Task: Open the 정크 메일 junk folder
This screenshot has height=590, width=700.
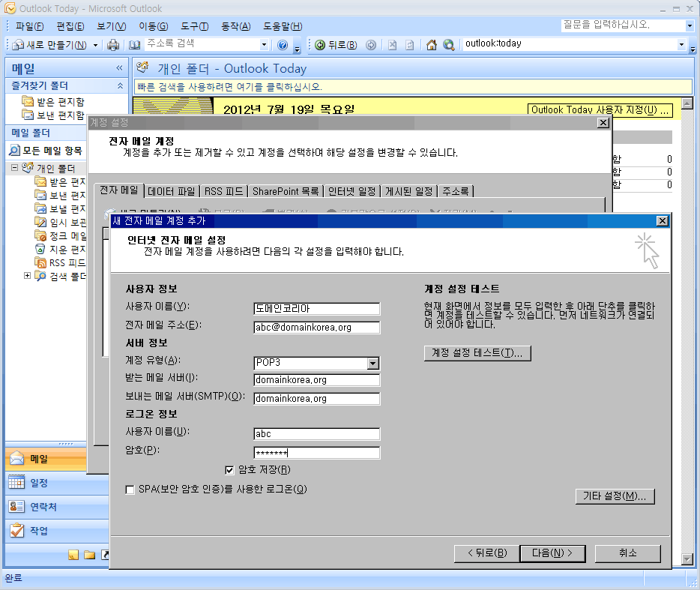Action: click(x=60, y=236)
